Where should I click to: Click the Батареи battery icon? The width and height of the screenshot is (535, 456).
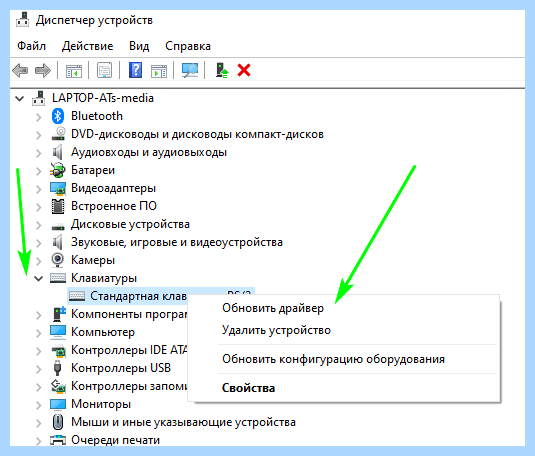coord(58,170)
